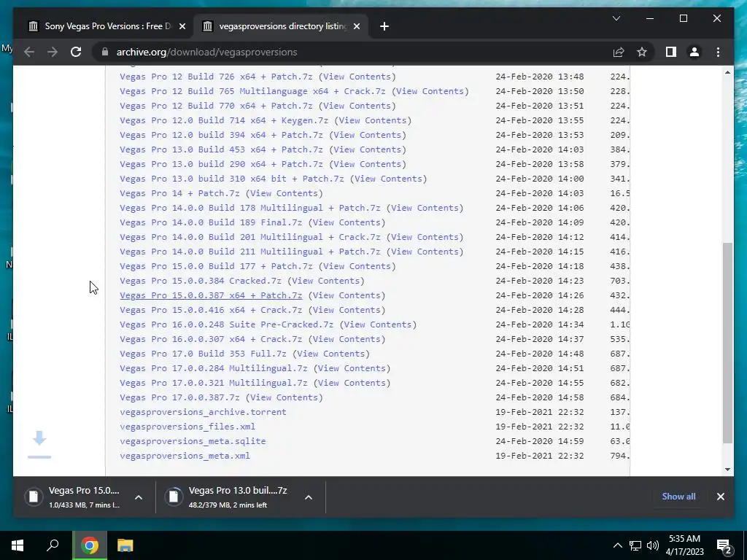Download Vegas Pro 15.0.0.387 x64 + Patch.7z
The image size is (747, 560).
(x=211, y=295)
